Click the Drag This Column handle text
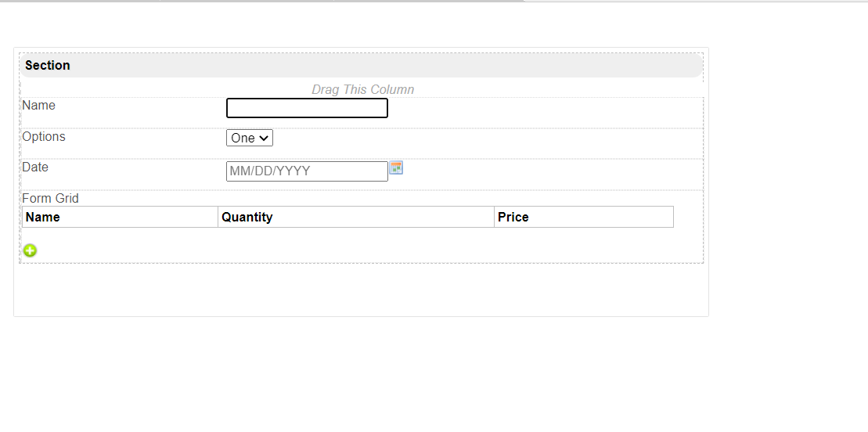 pyautogui.click(x=362, y=89)
